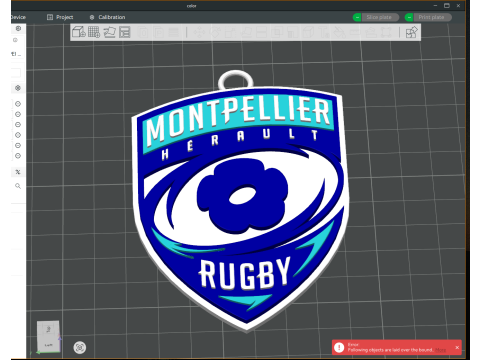Click the greyed Variable layer height icon
This screenshot has width=480, height=360.
pos(174,32)
